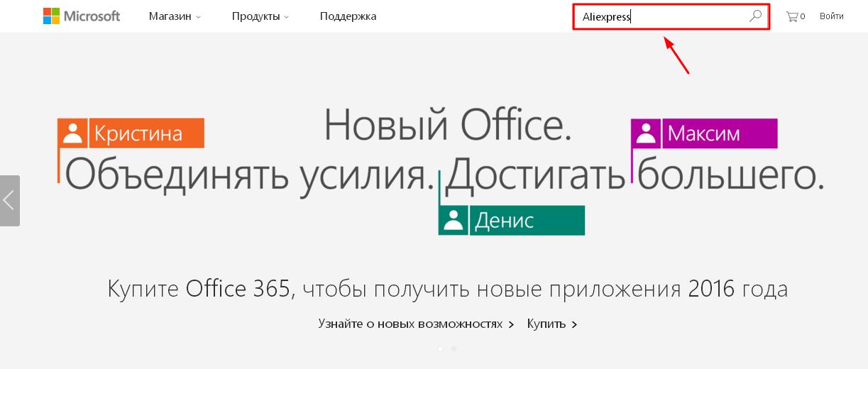This screenshot has width=868, height=413.
Task: Click the Новый Office. headline
Action: [448, 125]
